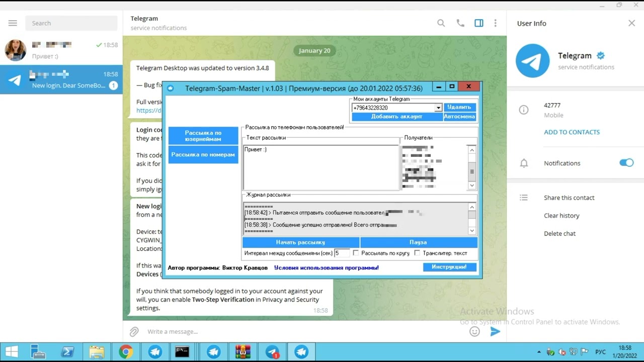
Task: Open the https link in update message
Action: (149, 111)
